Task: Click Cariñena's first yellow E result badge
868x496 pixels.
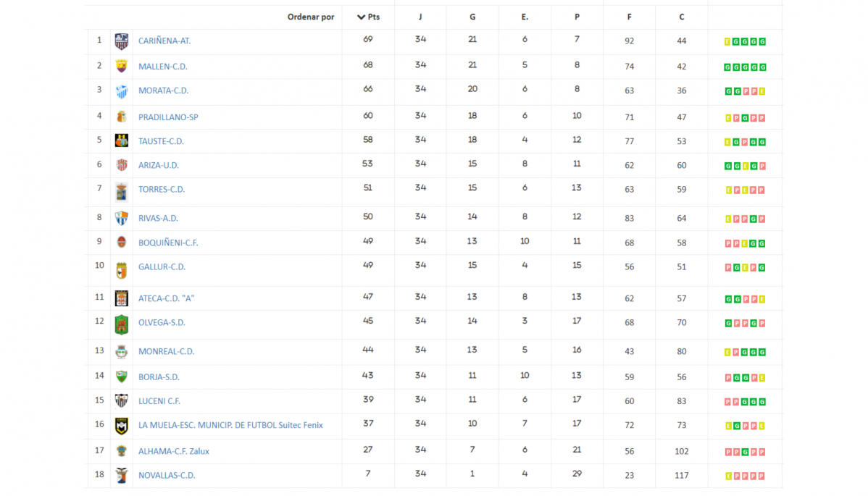Action: (x=727, y=41)
